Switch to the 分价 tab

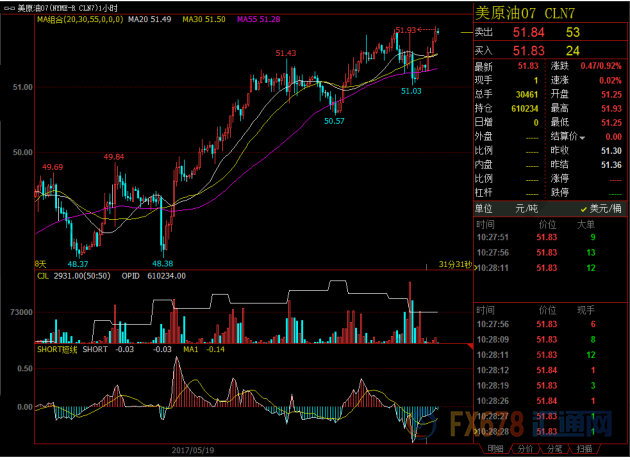(x=525, y=449)
